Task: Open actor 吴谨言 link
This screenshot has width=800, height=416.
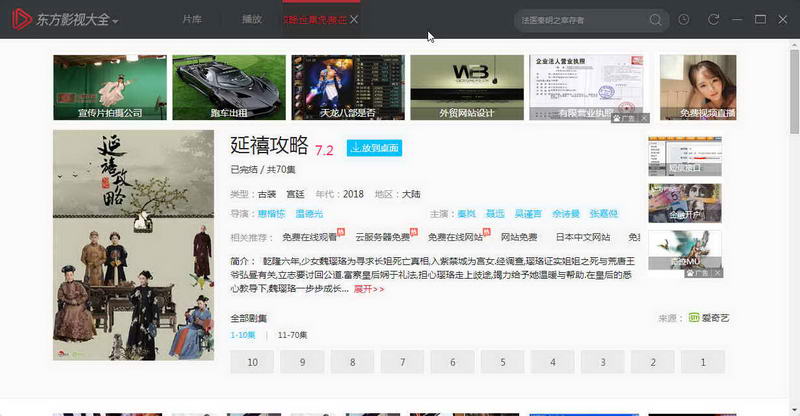Action: 528,214
